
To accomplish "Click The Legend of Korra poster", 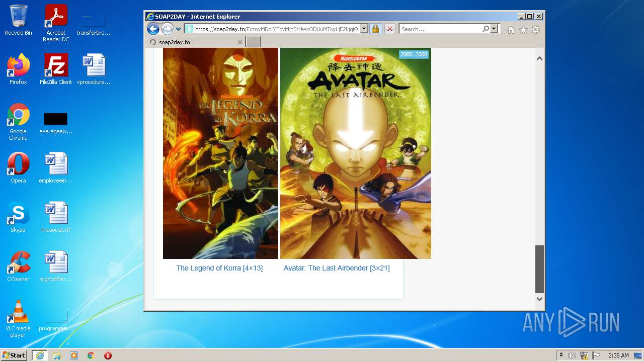I will pos(220,153).
